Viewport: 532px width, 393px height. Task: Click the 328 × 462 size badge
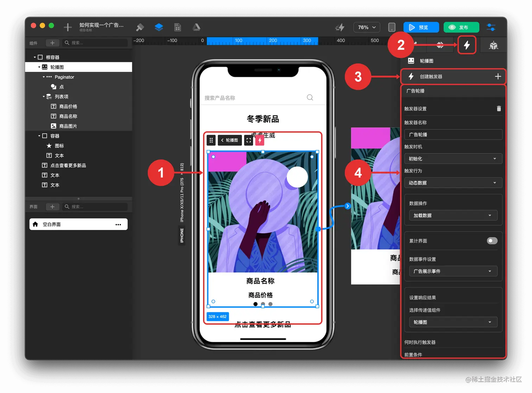[x=217, y=317]
